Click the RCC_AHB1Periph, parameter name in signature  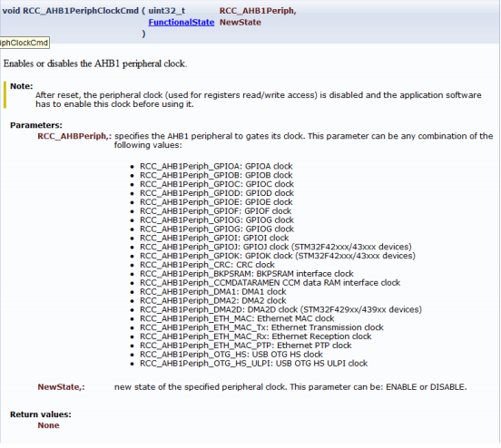[258, 11]
